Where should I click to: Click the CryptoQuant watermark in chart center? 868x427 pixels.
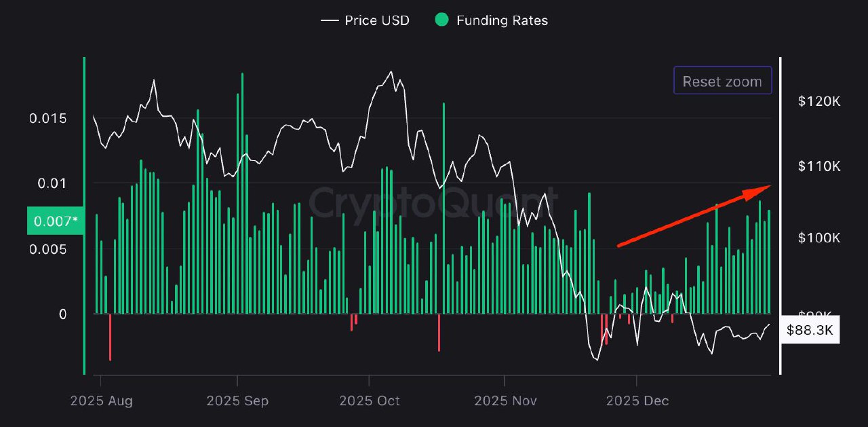434,202
